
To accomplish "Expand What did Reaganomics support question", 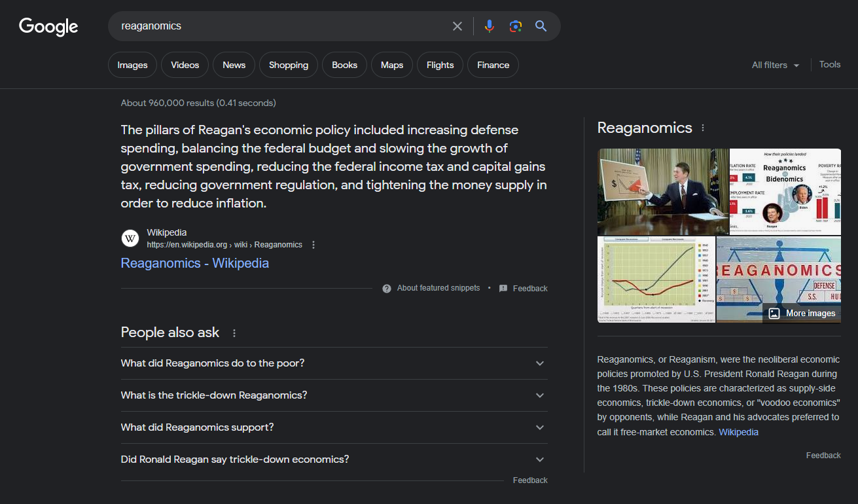I will pos(334,427).
